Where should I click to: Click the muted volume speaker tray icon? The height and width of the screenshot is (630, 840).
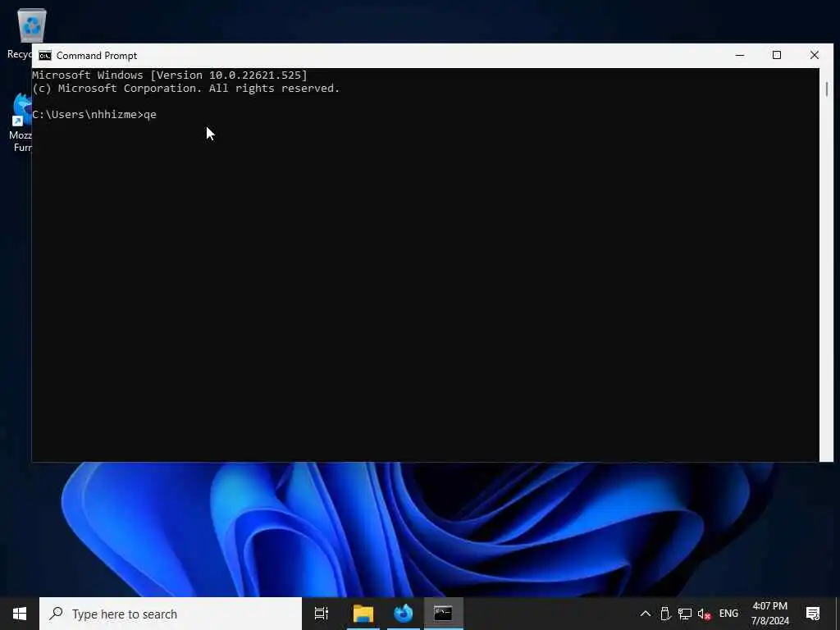(705, 614)
